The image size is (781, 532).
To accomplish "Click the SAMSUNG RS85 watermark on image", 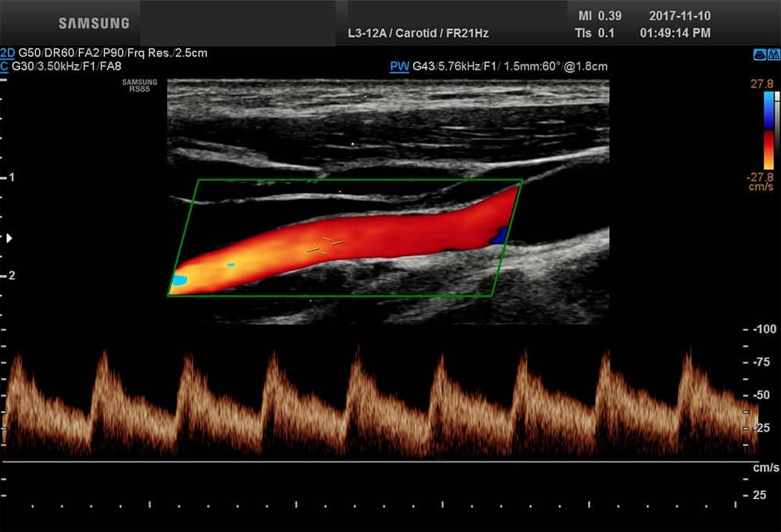I will [140, 85].
